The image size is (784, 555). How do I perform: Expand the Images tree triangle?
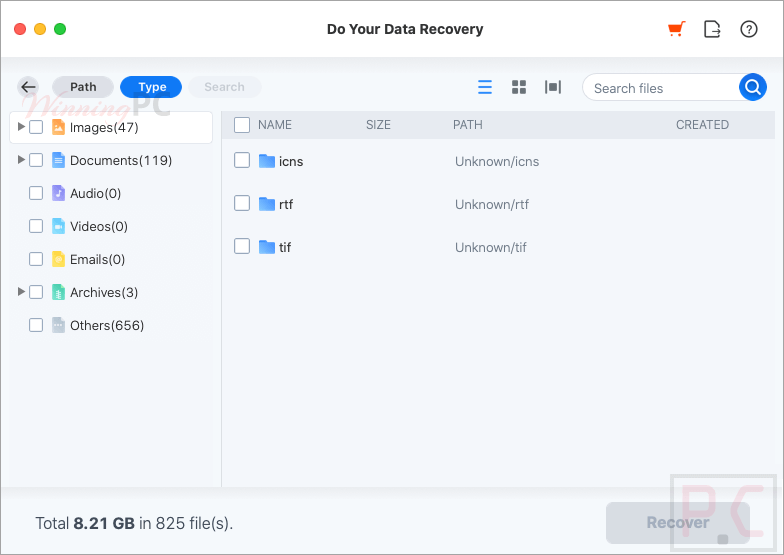click(21, 126)
